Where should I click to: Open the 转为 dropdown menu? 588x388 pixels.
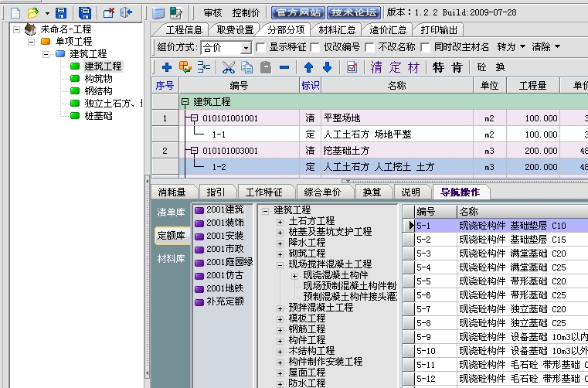(512, 47)
